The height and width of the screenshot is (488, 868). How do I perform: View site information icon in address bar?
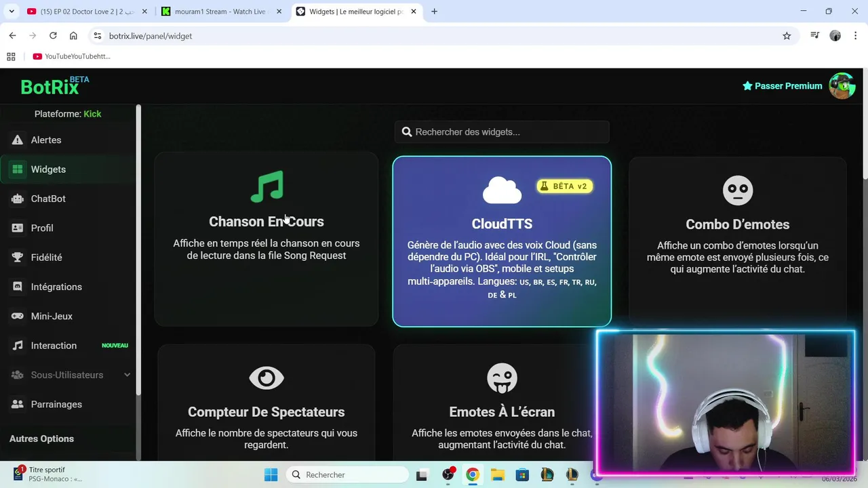click(97, 36)
